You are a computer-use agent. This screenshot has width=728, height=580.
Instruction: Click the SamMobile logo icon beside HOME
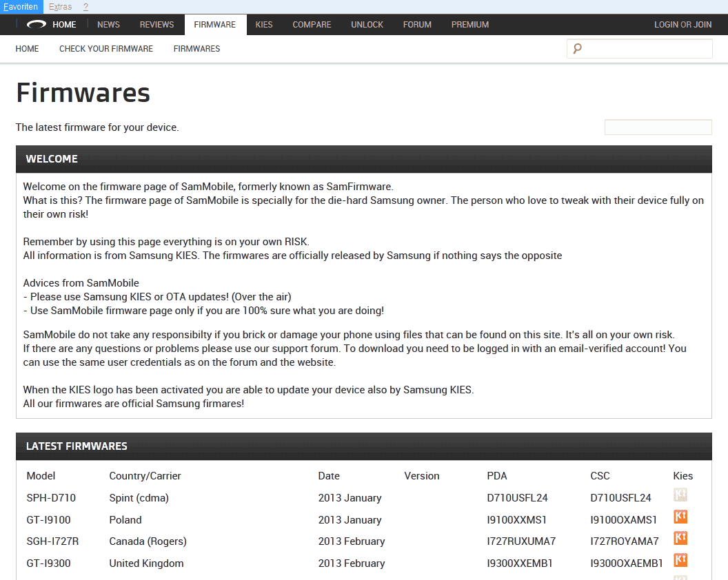[x=36, y=25]
